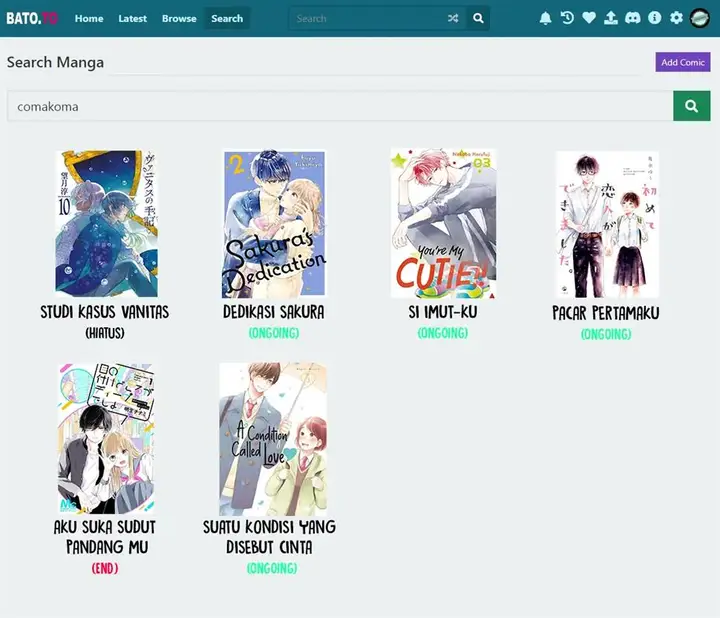Open the Latest menu item
The width and height of the screenshot is (720, 618).
132,18
